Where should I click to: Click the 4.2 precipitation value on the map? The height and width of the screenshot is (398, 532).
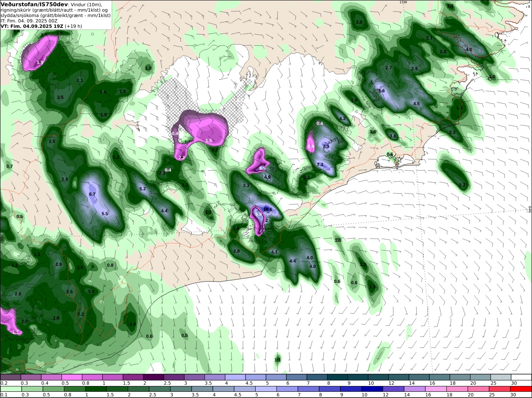(342, 118)
